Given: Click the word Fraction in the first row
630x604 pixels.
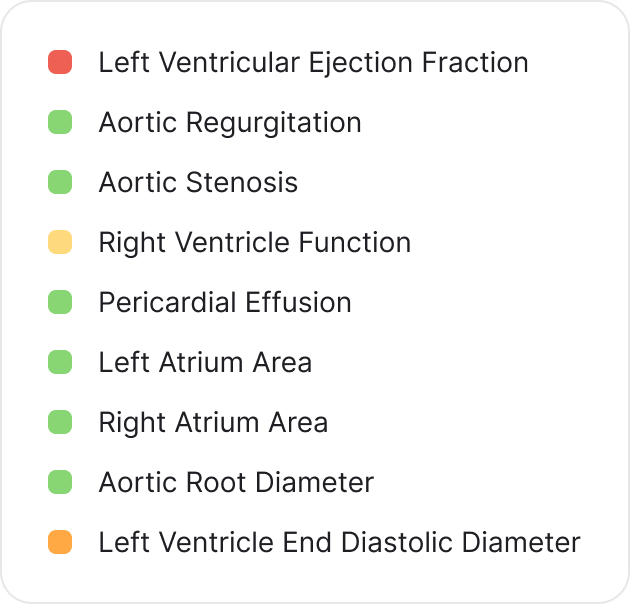Looking at the screenshot, I should [475, 63].
